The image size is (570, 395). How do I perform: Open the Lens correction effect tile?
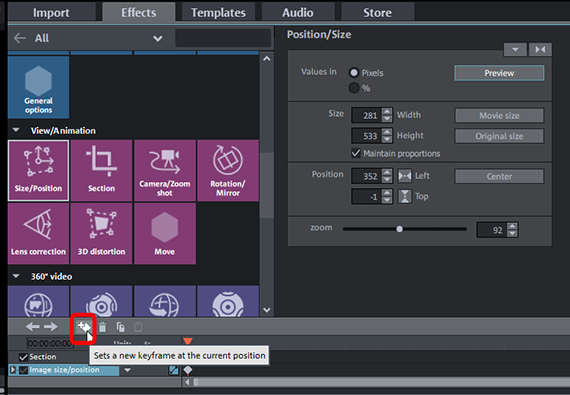point(39,234)
